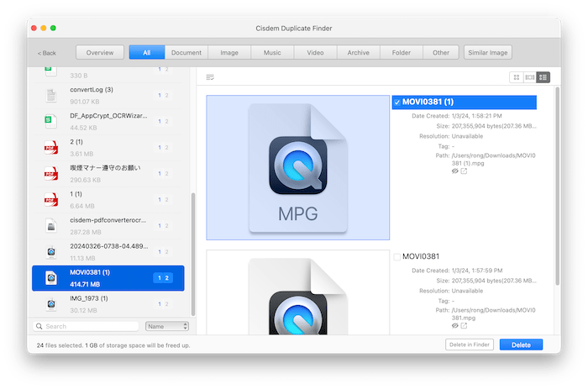The image size is (588, 389).
Task: Switch to side-by-side comparison view
Action: point(529,77)
